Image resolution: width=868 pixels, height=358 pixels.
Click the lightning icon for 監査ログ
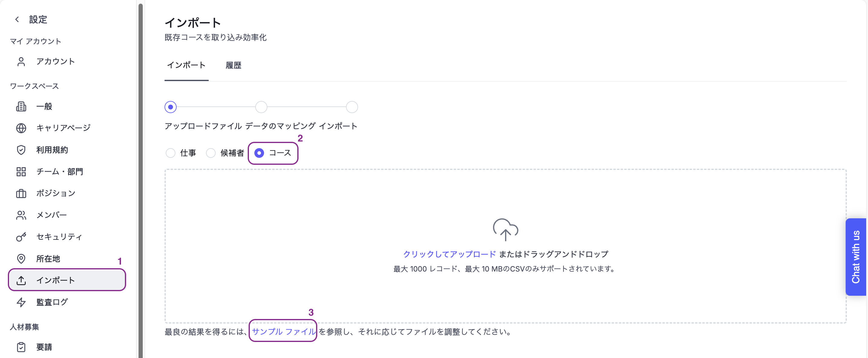tap(21, 302)
